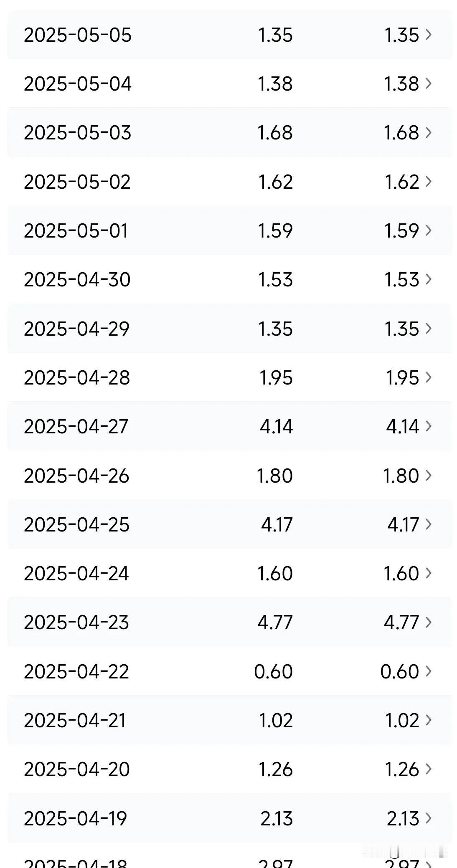The width and height of the screenshot is (457, 868).
Task: Open the 2025-04-30 detail chevron
Action: [x=428, y=279]
